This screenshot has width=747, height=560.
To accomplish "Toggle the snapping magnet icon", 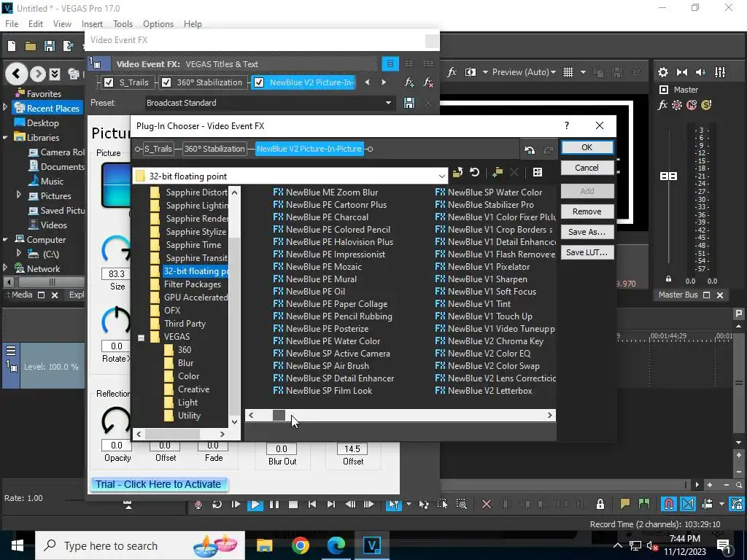I will (x=668, y=504).
